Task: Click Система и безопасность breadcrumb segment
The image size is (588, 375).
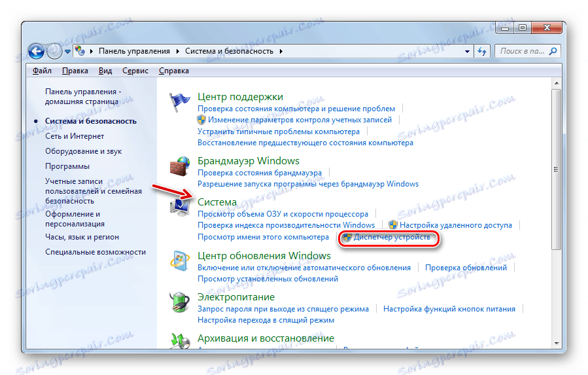Action: (229, 51)
